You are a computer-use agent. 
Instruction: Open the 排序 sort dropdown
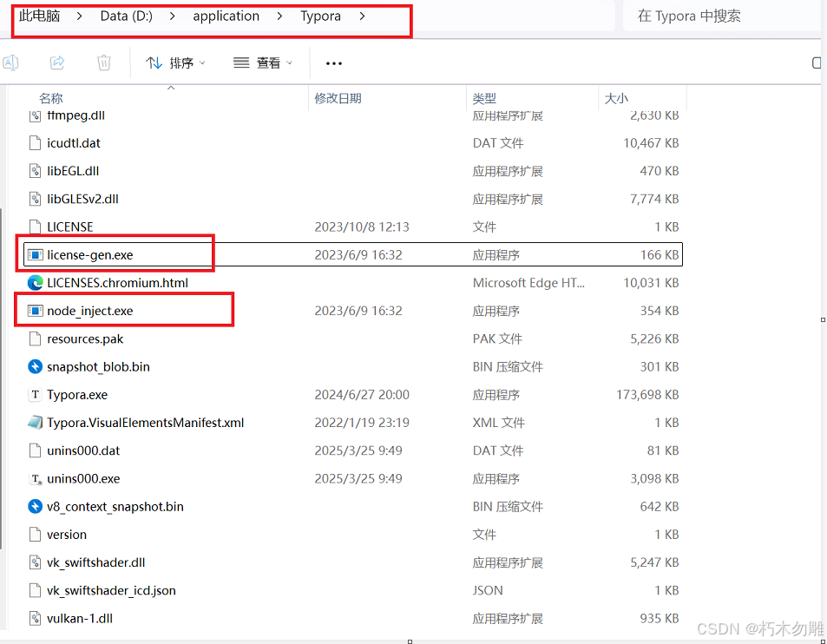175,63
